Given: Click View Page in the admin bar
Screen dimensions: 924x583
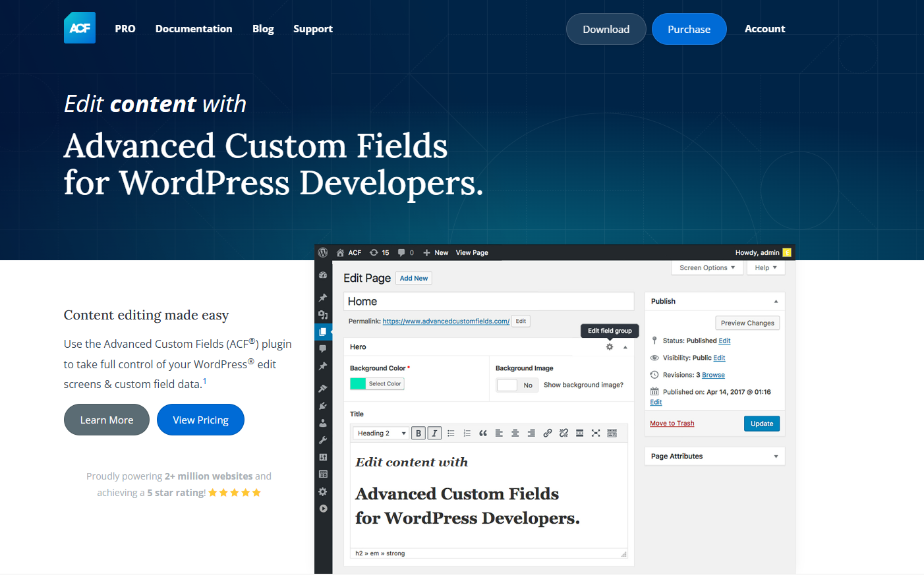Looking at the screenshot, I should [472, 252].
